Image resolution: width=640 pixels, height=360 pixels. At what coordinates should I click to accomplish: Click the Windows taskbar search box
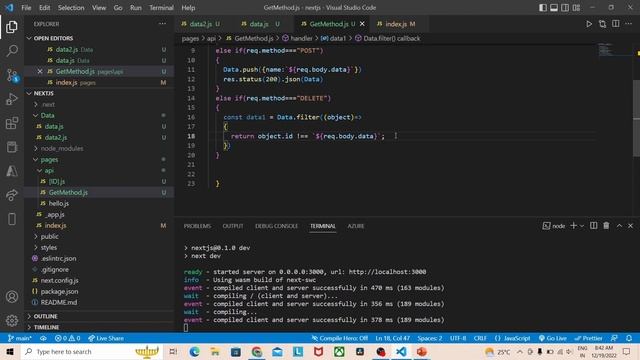(x=91, y=351)
